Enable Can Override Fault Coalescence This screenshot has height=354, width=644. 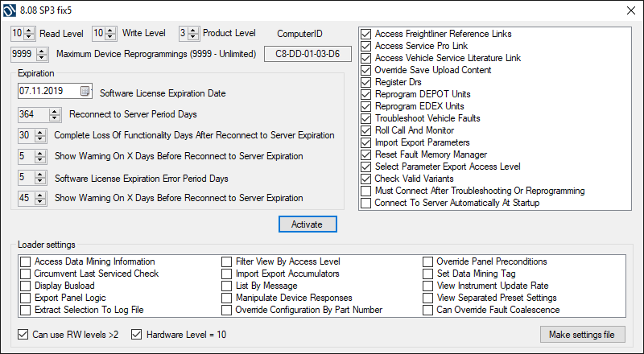coord(428,310)
